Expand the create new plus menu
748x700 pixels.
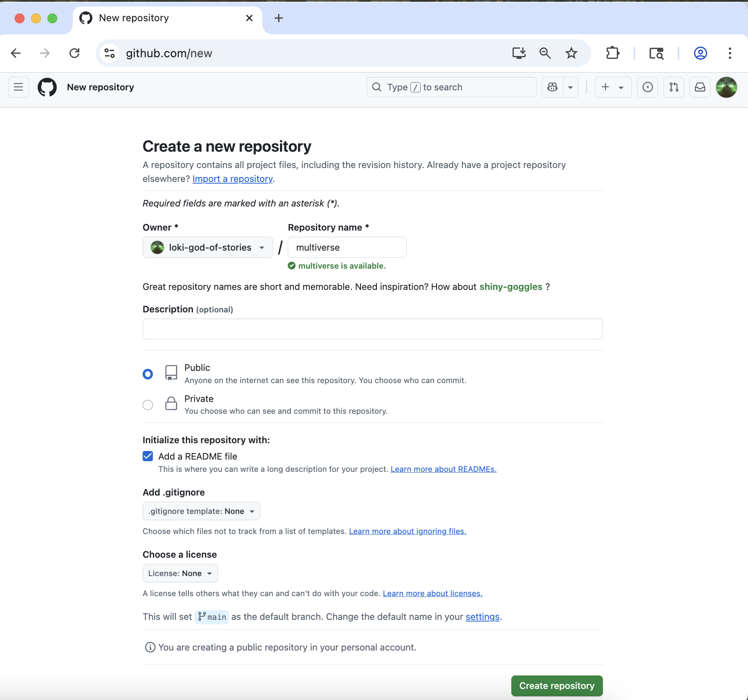(612, 87)
